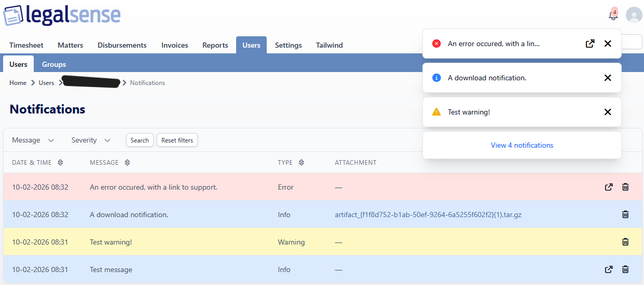
Task: Click the 'Error' type cell
Action: pyautogui.click(x=286, y=187)
